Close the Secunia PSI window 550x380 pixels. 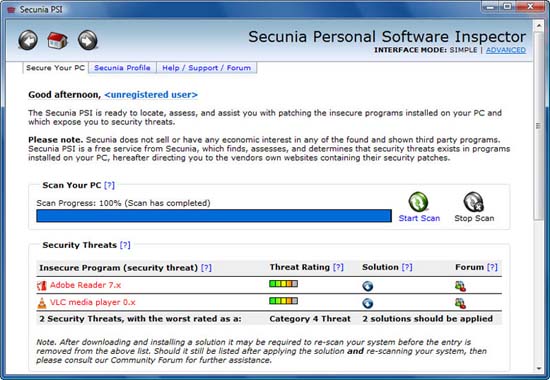(x=530, y=7)
